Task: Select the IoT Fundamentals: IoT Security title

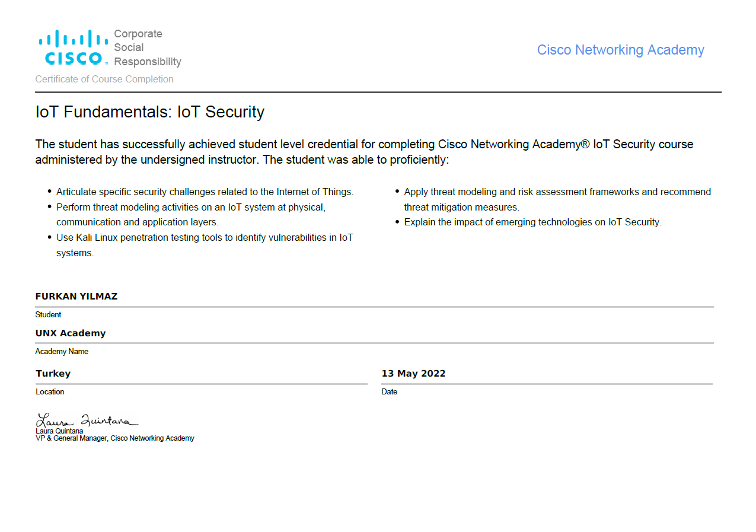Action: point(150,112)
